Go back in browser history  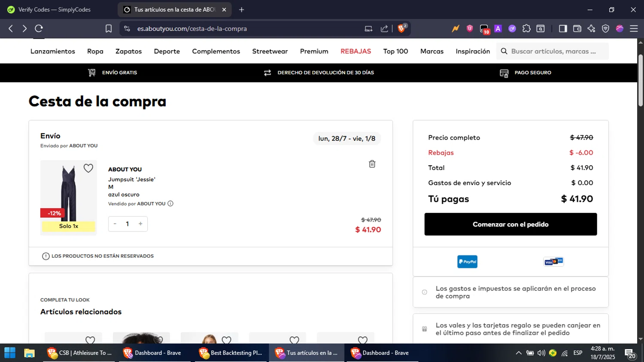[11, 28]
